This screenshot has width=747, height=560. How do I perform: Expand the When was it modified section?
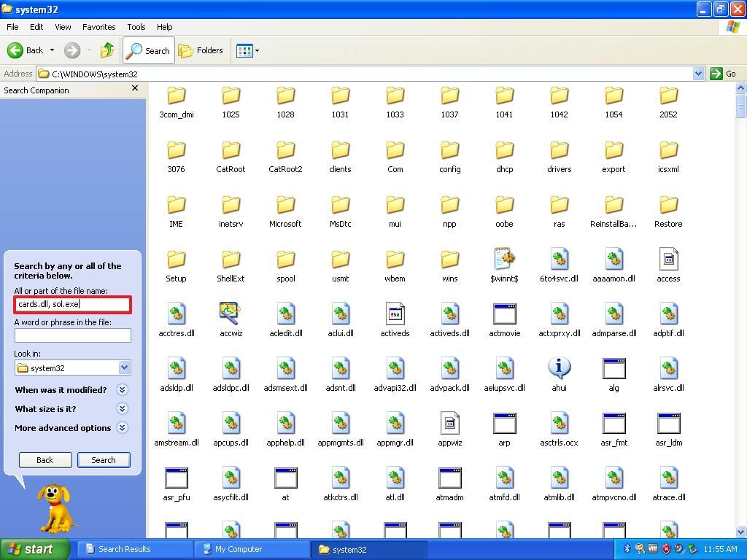coord(122,390)
